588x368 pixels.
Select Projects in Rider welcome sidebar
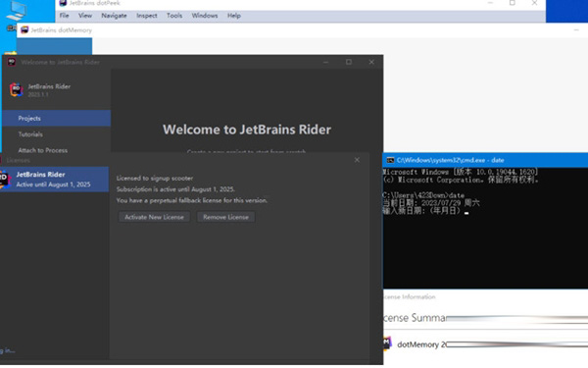pos(57,119)
